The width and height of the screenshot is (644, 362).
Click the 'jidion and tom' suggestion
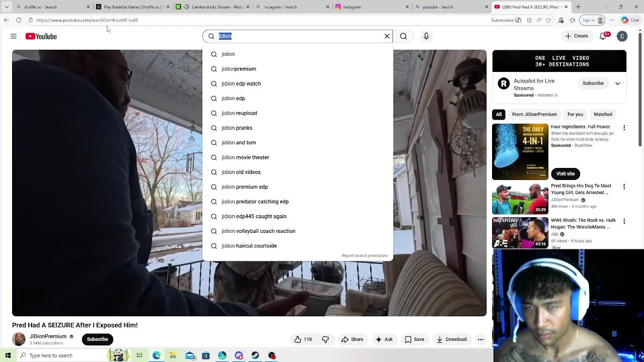pyautogui.click(x=298, y=143)
